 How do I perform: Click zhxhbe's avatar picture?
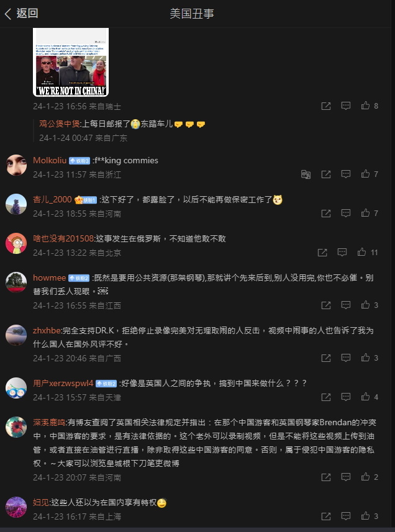click(x=16, y=335)
